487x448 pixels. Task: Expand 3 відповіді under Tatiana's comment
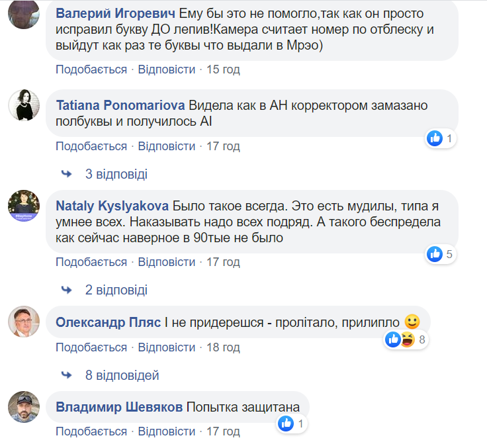(116, 174)
